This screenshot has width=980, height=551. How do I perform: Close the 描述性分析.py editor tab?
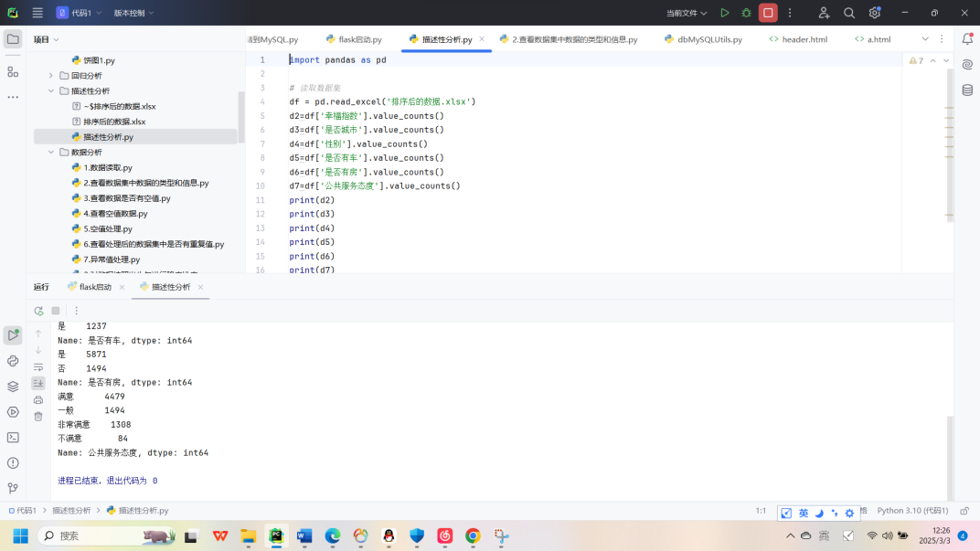(482, 38)
